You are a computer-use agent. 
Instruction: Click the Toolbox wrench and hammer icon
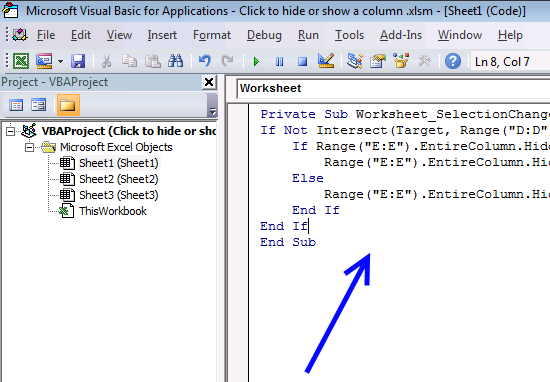424,61
